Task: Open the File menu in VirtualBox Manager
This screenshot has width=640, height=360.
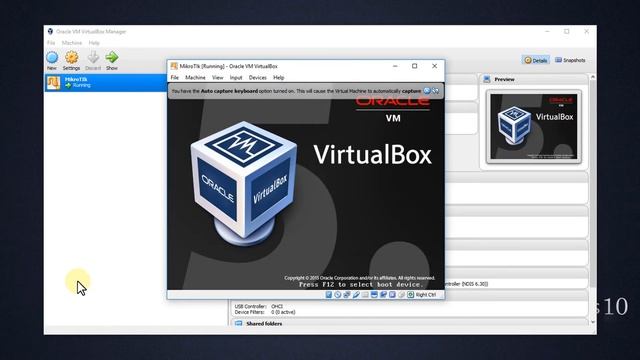Action: click(x=51, y=43)
